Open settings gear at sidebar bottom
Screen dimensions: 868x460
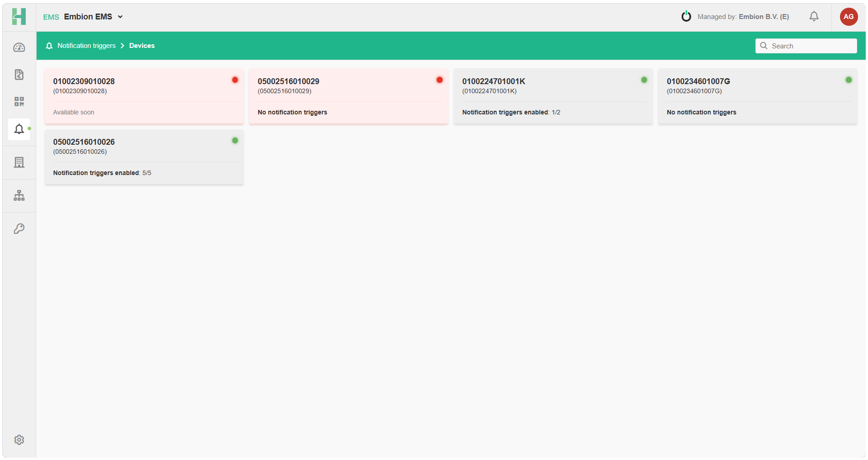click(x=19, y=440)
